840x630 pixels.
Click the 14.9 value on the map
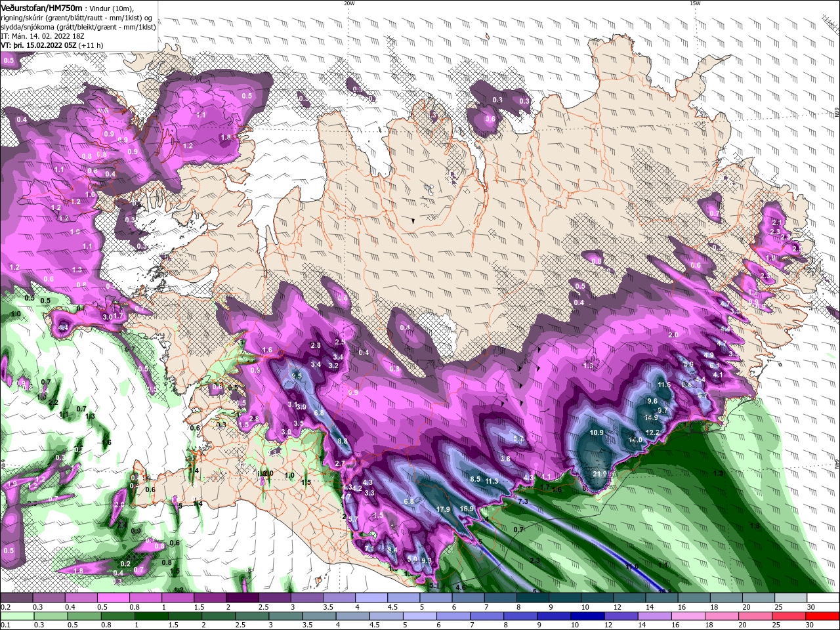(651, 417)
